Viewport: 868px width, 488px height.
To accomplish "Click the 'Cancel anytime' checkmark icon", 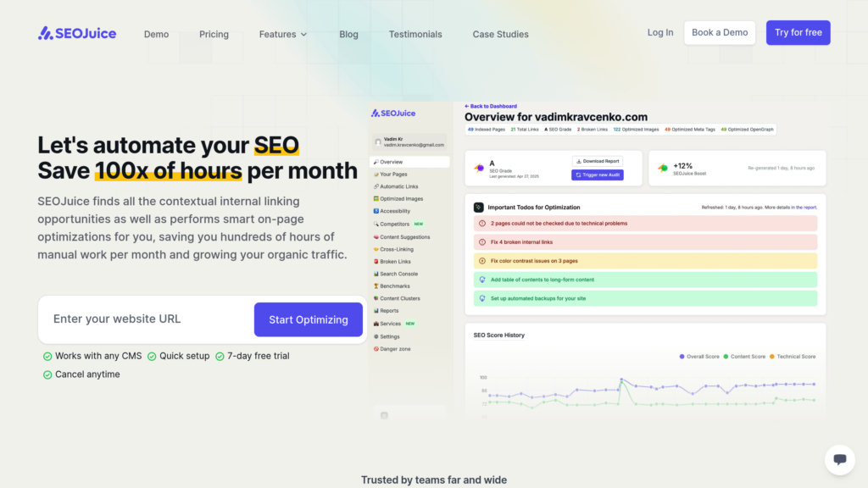I will 47,375.
